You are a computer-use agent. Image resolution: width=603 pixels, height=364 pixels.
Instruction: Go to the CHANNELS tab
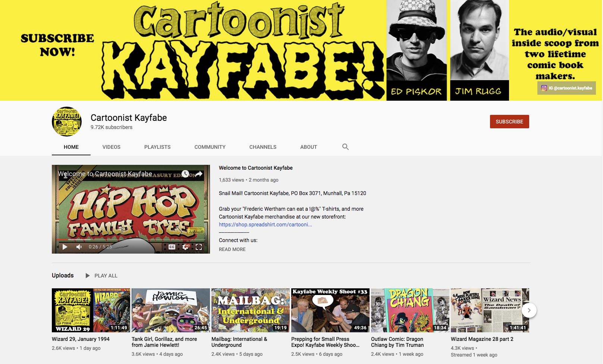pos(263,147)
